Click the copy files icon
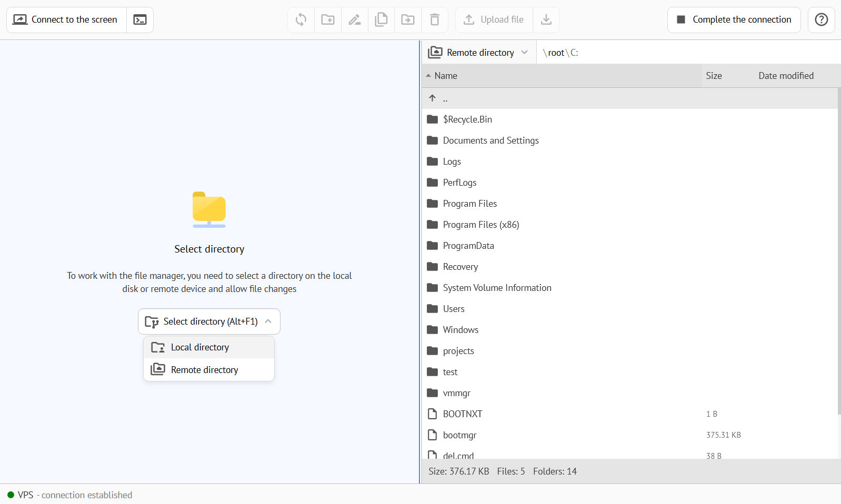Image resolution: width=841 pixels, height=504 pixels. click(x=381, y=20)
